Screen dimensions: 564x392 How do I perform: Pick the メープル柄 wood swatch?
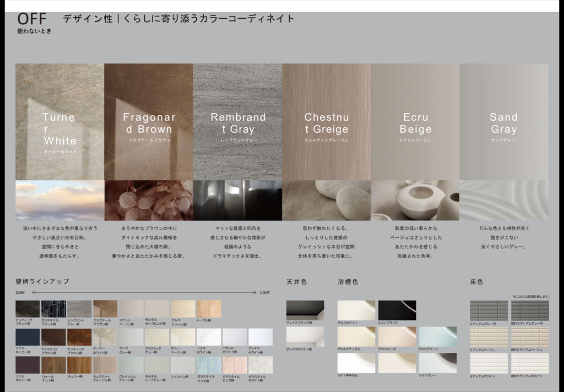tap(209, 309)
